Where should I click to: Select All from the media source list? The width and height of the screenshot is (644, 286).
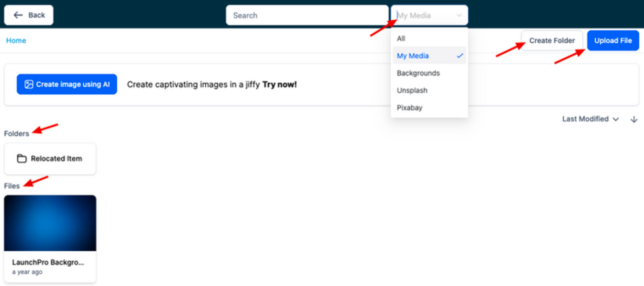pos(429,38)
